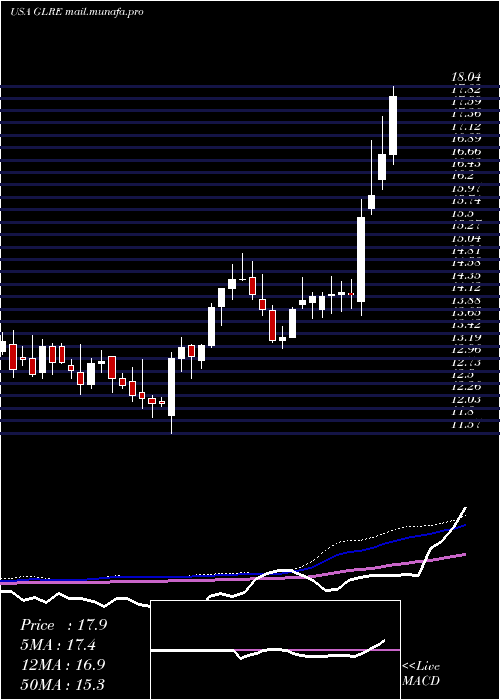This screenshot has height=700, width=500.
Task: Click the 13.42 price axis label
Action: click(466, 325)
